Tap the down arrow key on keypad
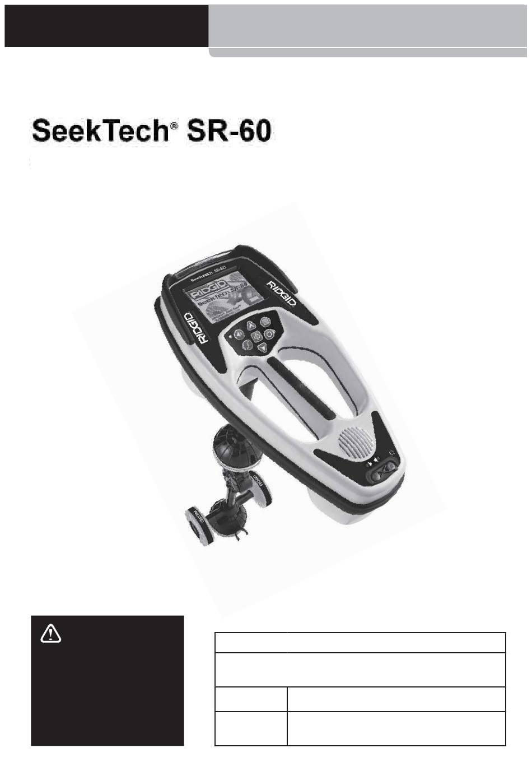This screenshot has width=532, height=762. (x=262, y=347)
